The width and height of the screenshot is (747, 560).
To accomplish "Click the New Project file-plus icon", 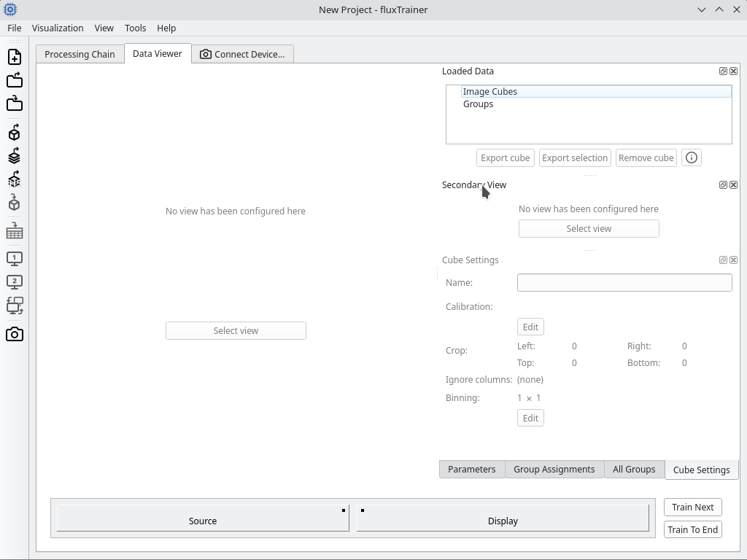I will click(x=15, y=57).
